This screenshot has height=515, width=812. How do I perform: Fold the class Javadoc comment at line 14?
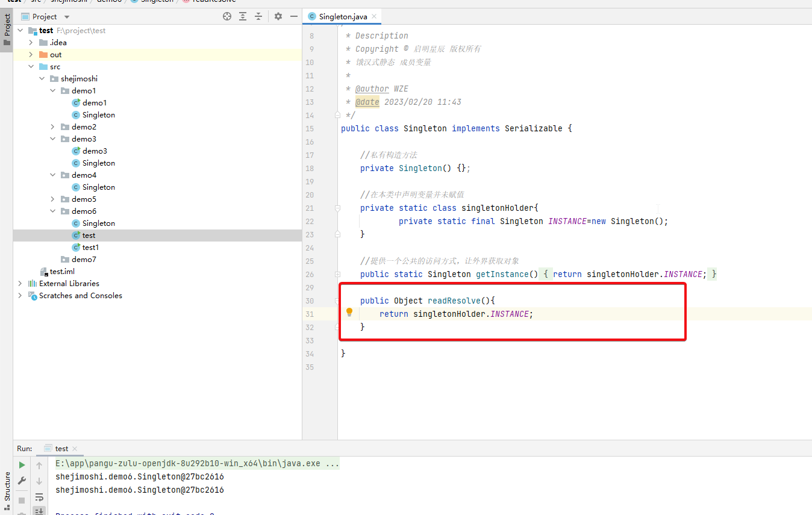coord(337,115)
